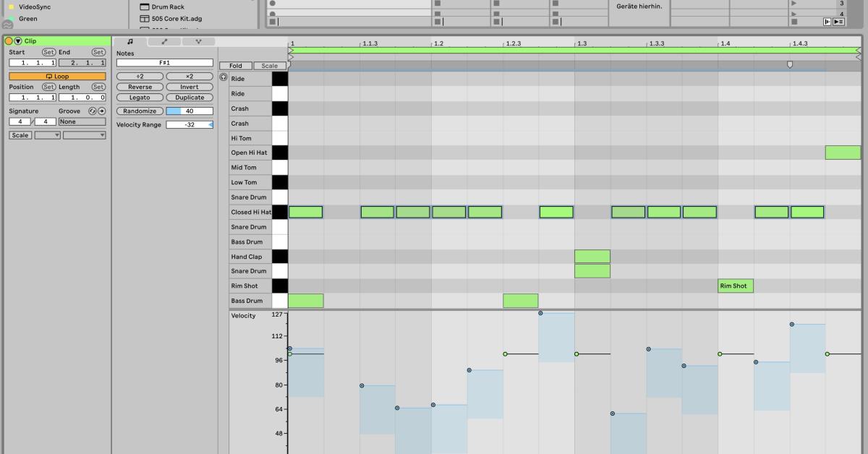
Task: Select the Drum Rack icon in the browser
Action: tap(145, 7)
